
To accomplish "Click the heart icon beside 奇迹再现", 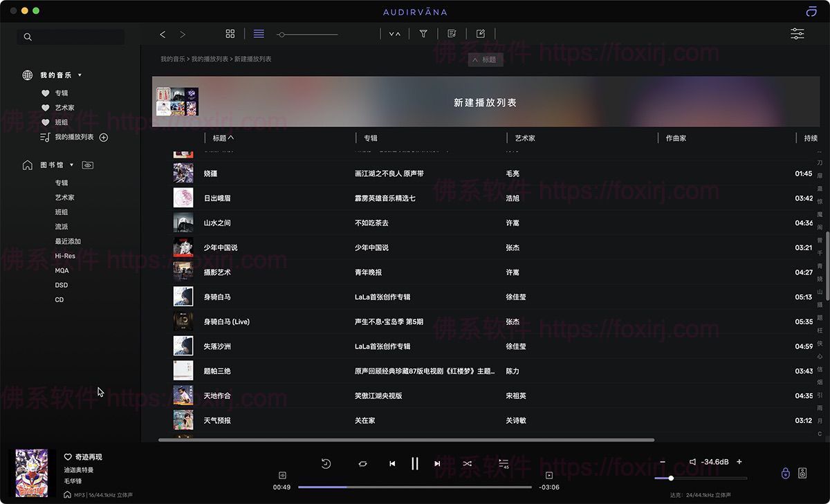I will (67, 456).
